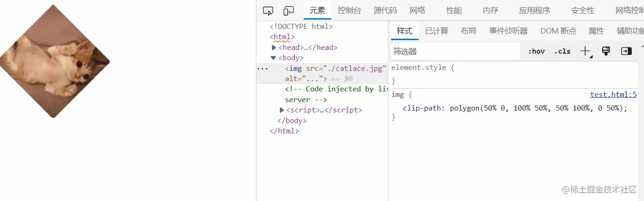Switch to the 网络 tab
Viewport: 644px width, 201px height.
click(417, 10)
